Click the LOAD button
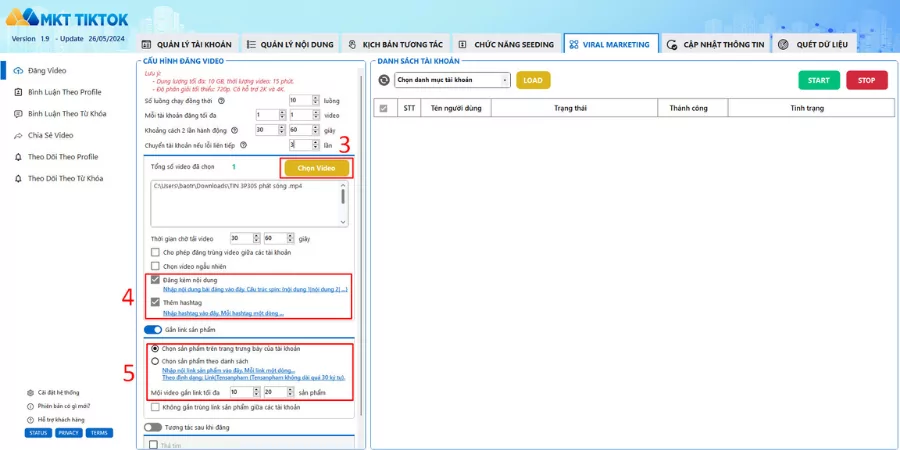Image resolution: width=900 pixels, height=450 pixels. [x=533, y=80]
